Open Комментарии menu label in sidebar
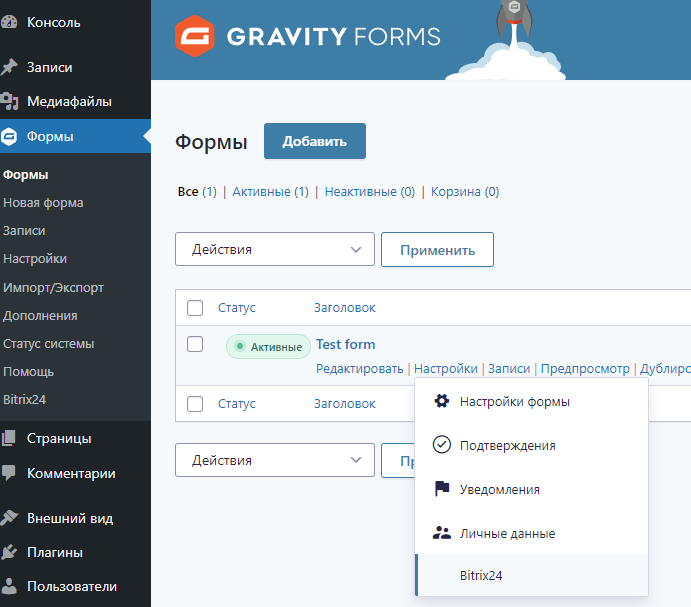This screenshot has height=607, width=691. pyautogui.click(x=71, y=473)
